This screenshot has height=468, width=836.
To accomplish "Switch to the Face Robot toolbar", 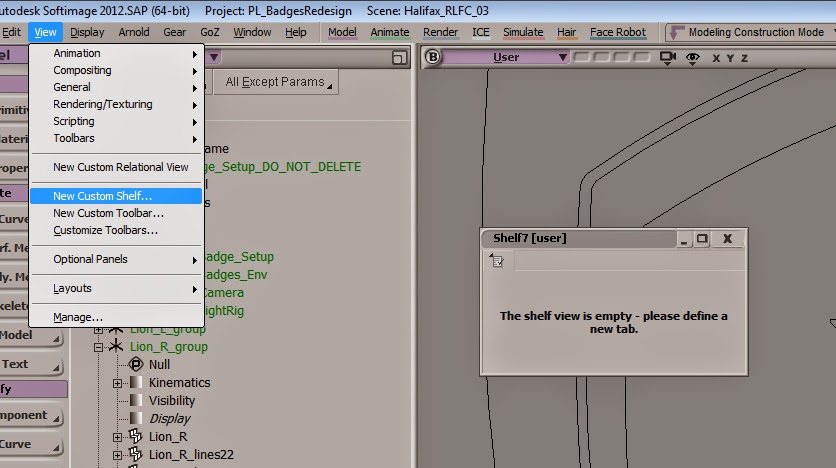I will [617, 33].
